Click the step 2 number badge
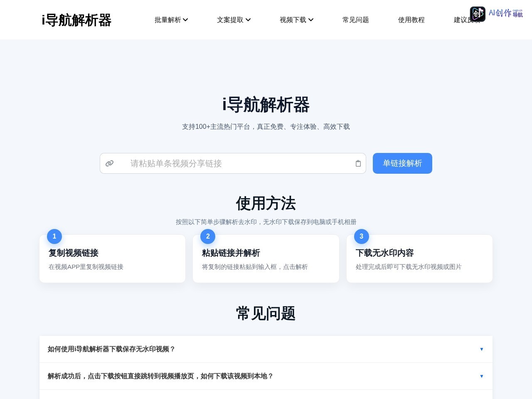Image resolution: width=532 pixels, height=399 pixels. (x=208, y=236)
